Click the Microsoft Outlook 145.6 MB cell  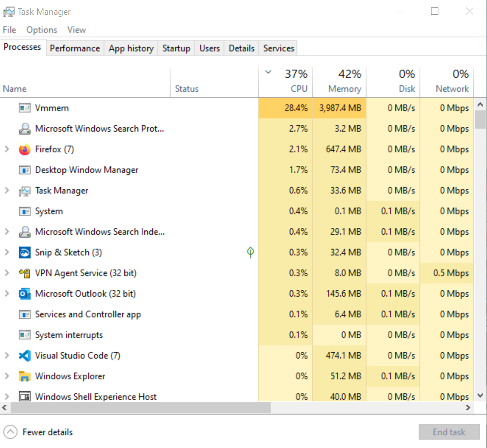pyautogui.click(x=339, y=294)
